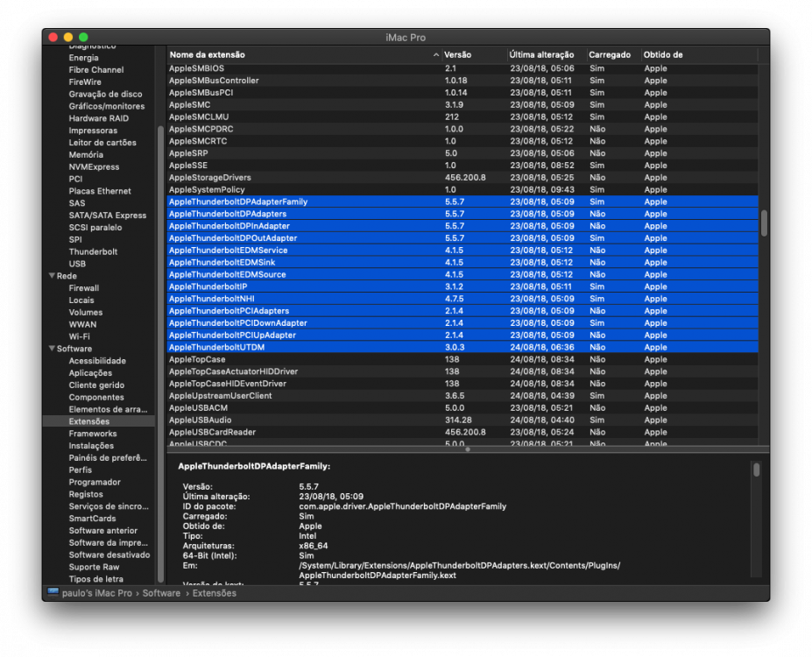This screenshot has width=812, height=657.
Task: Click the sort direction arrow in header
Action: pyautogui.click(x=436, y=55)
